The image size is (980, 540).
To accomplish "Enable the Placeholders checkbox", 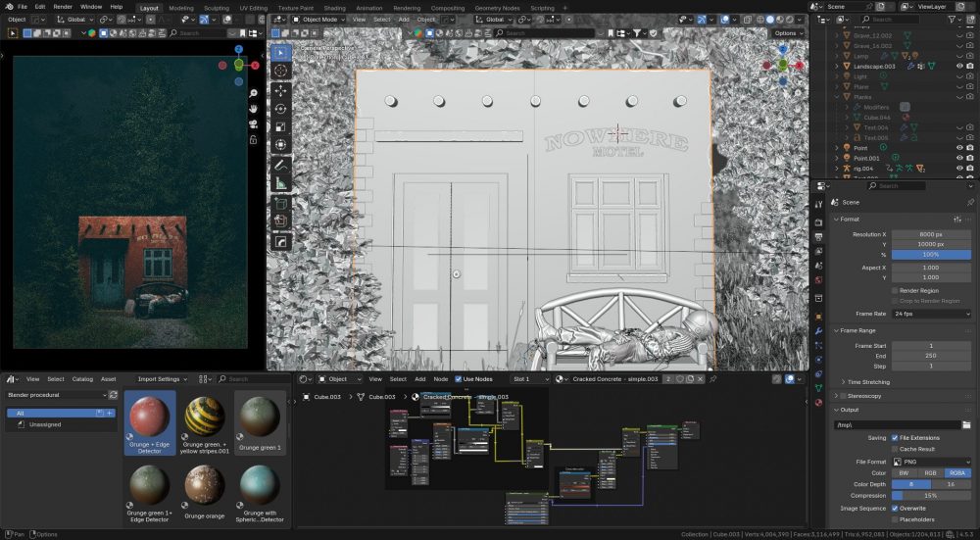I will tap(895, 519).
